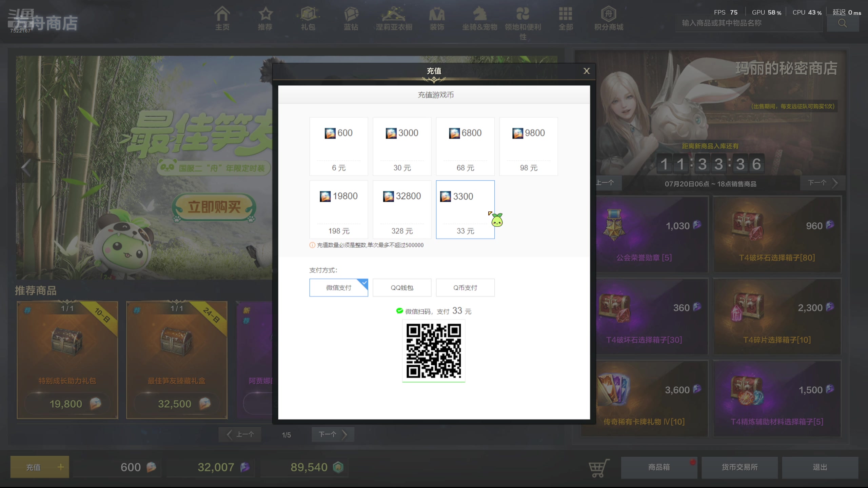Viewport: 868px width, 488px height.
Task: Open the T4破坏石选择箱子[30] item
Action: click(652, 317)
